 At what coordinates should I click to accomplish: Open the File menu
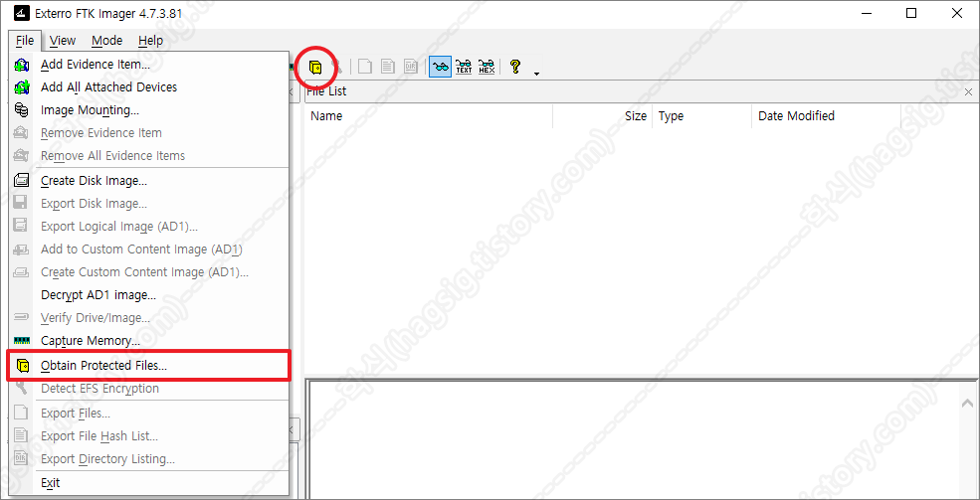(x=25, y=41)
